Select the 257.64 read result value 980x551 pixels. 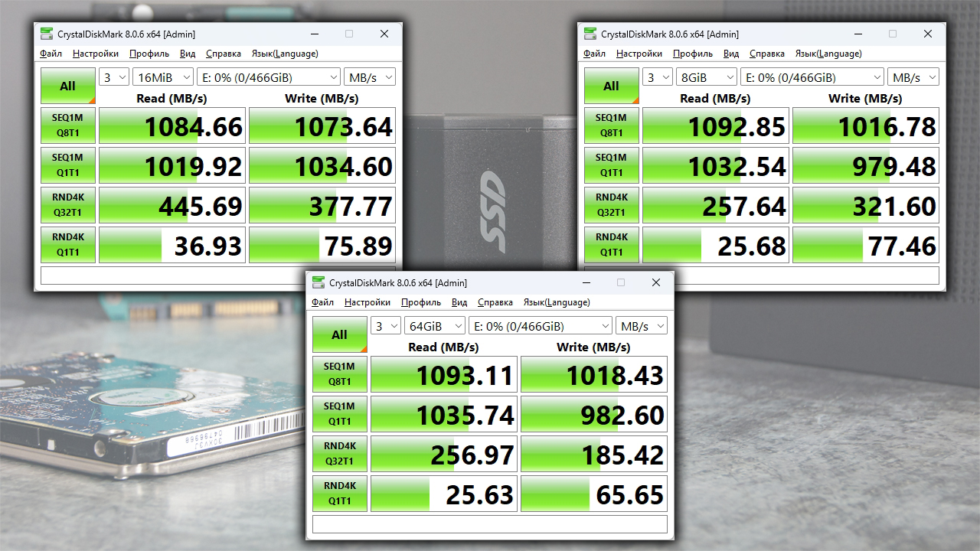[716, 205]
